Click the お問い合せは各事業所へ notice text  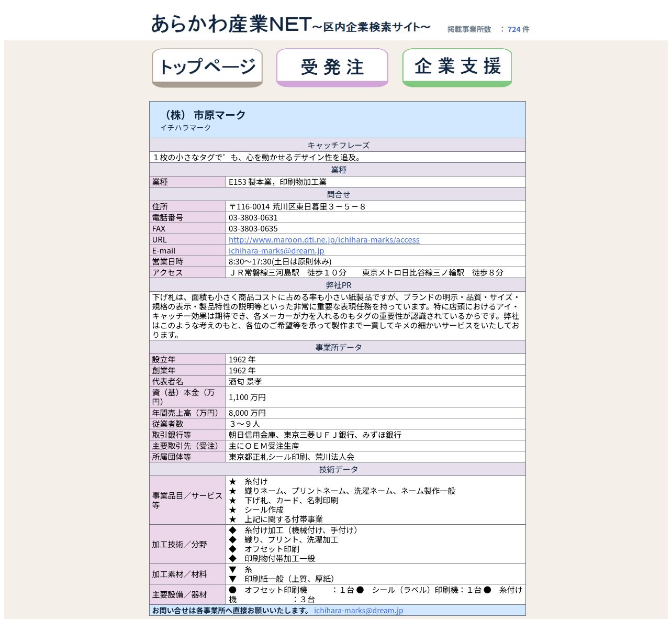coord(231,611)
